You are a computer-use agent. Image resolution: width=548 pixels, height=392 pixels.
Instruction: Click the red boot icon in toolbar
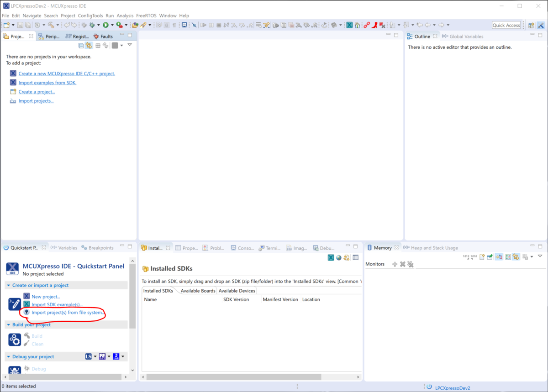[374, 25]
